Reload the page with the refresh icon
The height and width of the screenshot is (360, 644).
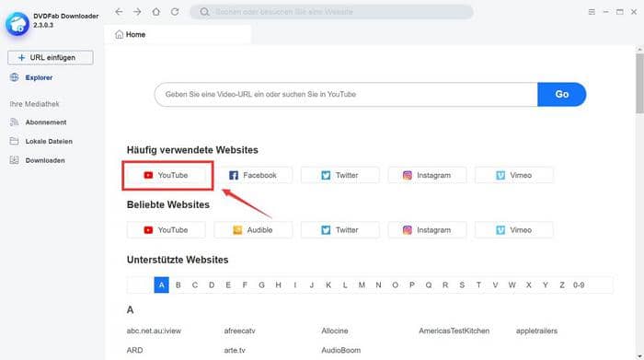coord(175,12)
